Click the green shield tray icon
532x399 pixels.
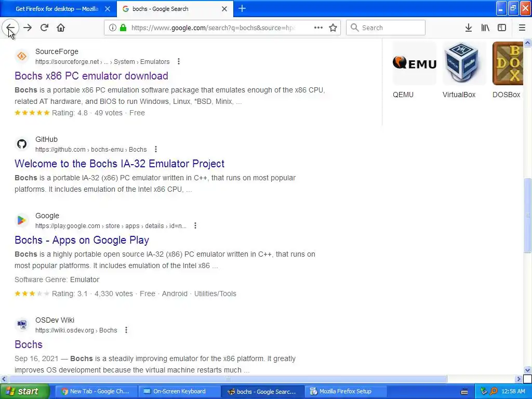click(x=484, y=392)
